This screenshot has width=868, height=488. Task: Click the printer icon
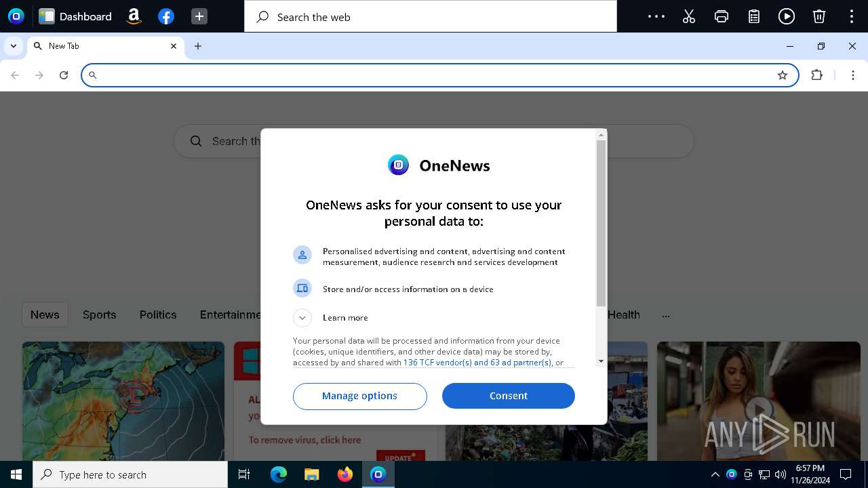click(x=722, y=16)
